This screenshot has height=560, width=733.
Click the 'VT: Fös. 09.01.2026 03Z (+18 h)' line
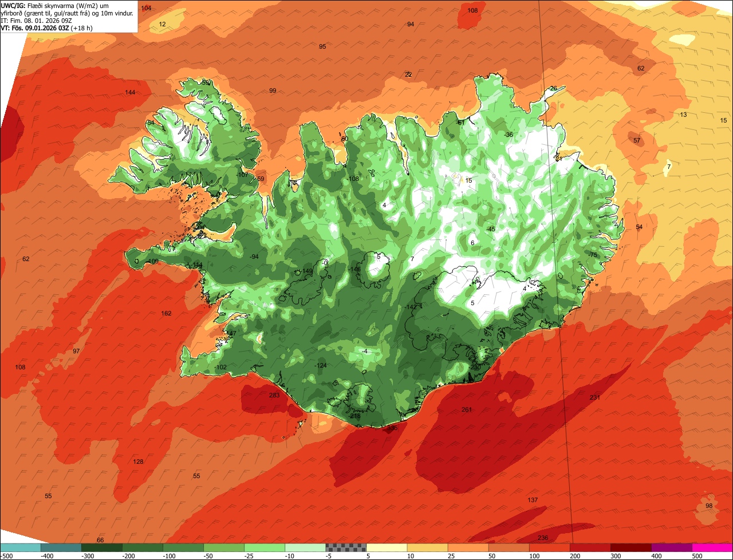click(x=47, y=27)
